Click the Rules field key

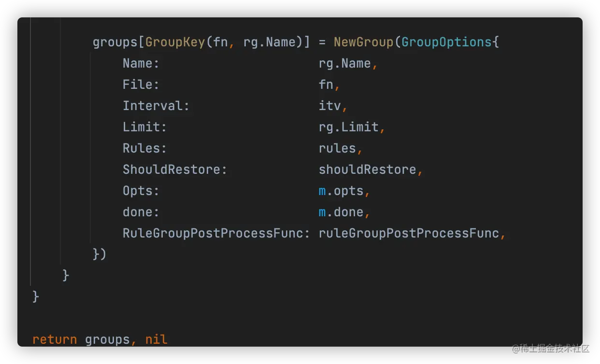pyautogui.click(x=144, y=148)
